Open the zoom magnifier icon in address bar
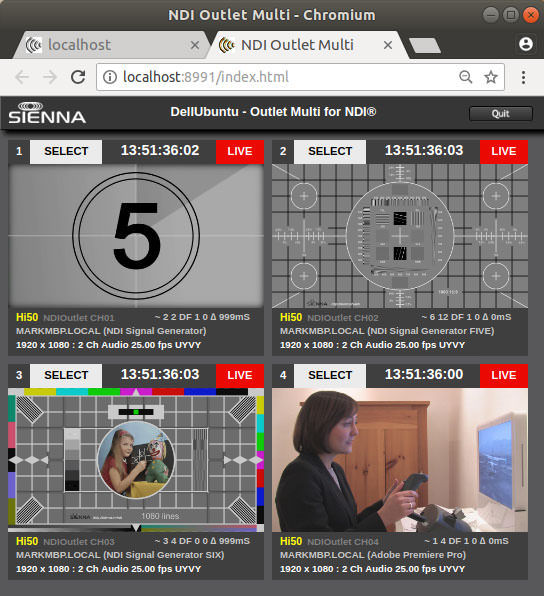 tap(465, 77)
